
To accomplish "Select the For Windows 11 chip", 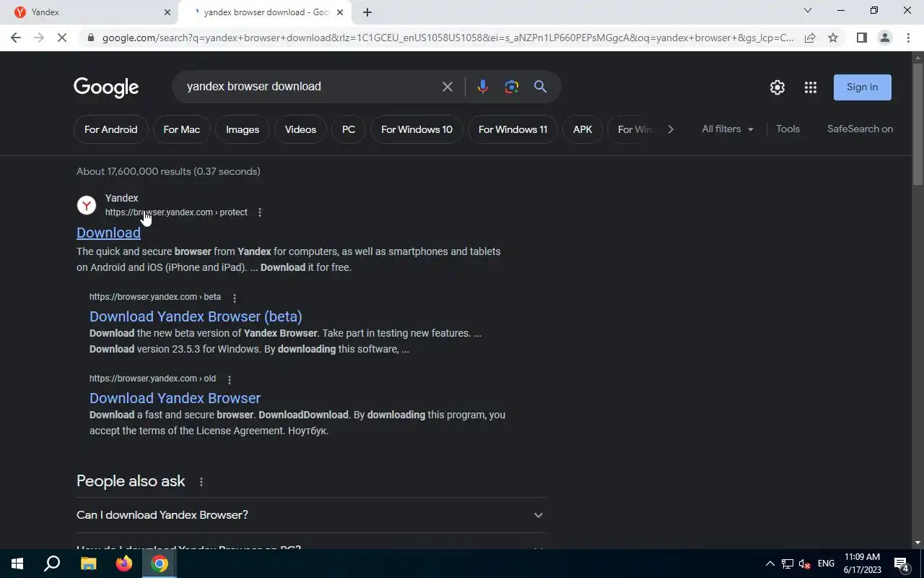I will (x=513, y=129).
